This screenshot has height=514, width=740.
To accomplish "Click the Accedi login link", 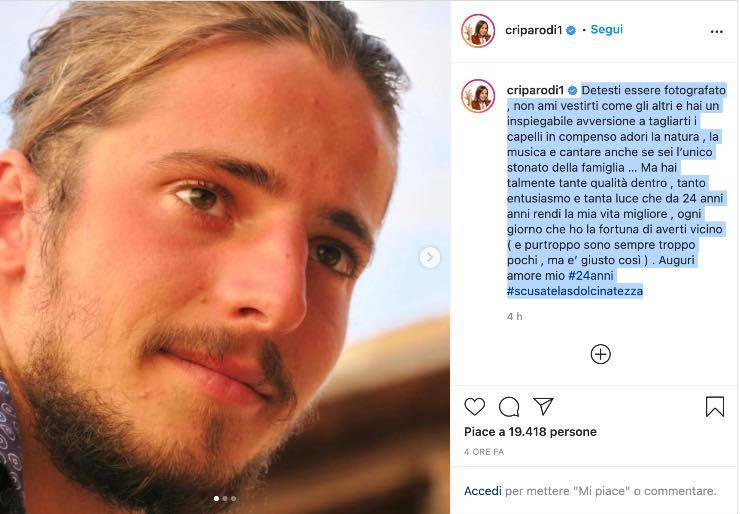I will (482, 491).
